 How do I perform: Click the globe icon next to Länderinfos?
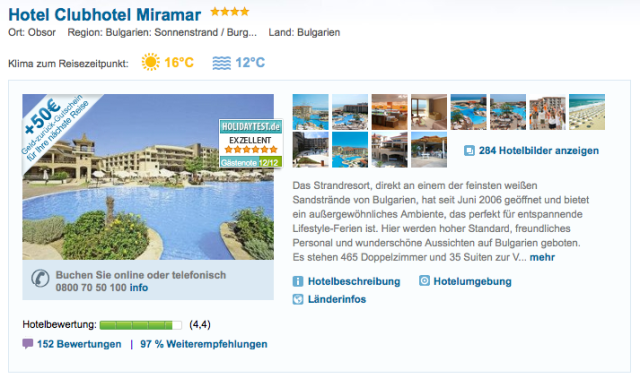tap(298, 299)
